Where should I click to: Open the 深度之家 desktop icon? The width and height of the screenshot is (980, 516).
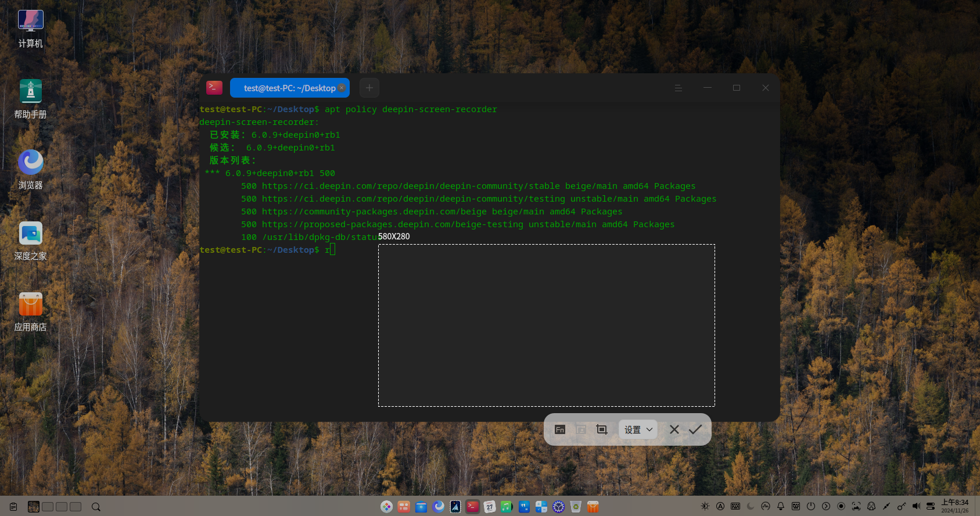(x=31, y=241)
